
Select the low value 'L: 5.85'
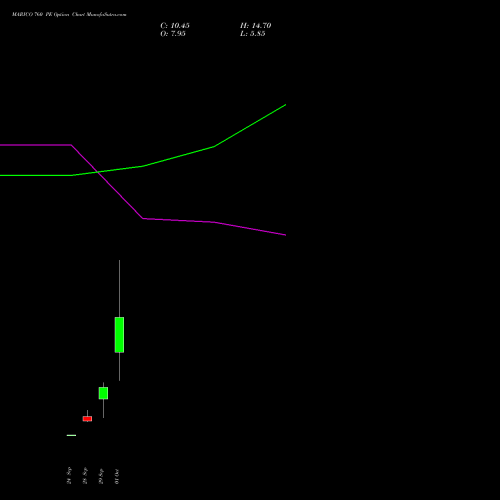(x=253, y=34)
